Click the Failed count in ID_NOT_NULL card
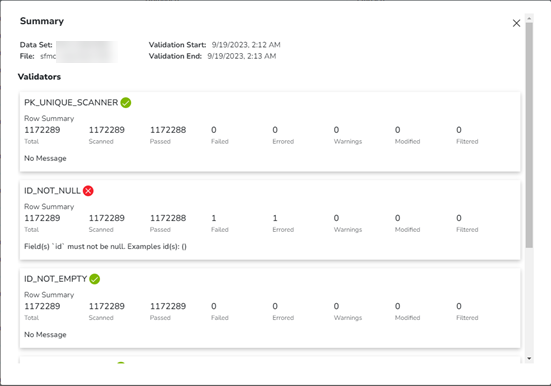The height and width of the screenshot is (386, 551). 214,218
